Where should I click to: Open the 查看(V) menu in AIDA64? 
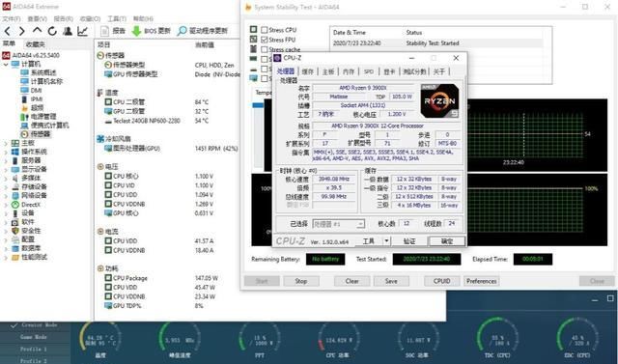37,18
